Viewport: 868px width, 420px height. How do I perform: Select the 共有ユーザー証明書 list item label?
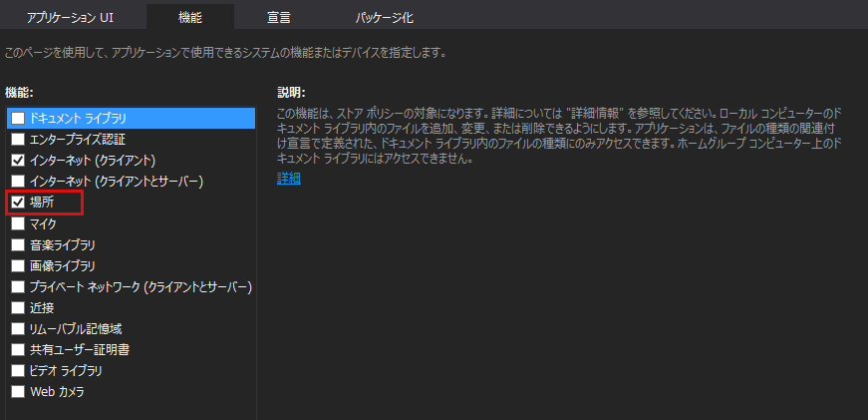[80, 349]
